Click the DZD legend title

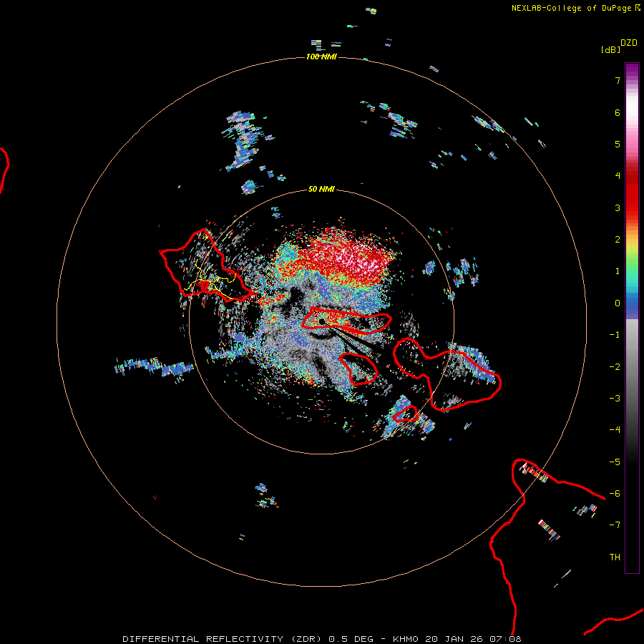(629, 43)
